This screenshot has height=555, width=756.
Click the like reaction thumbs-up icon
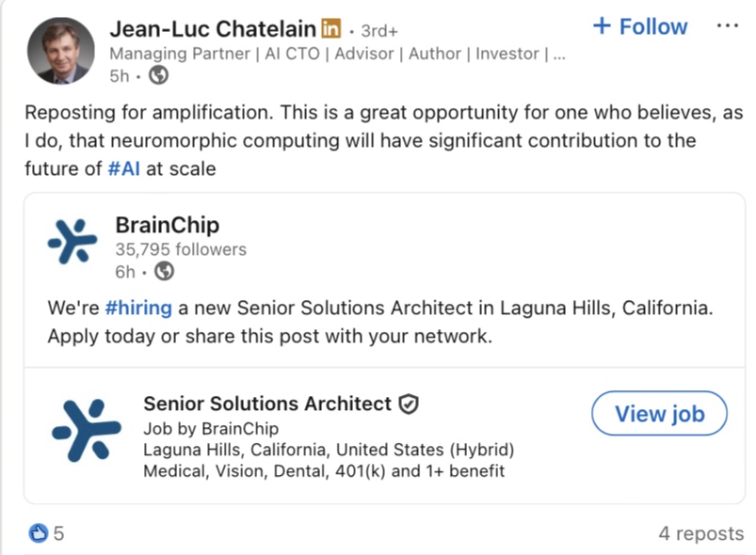tap(39, 533)
